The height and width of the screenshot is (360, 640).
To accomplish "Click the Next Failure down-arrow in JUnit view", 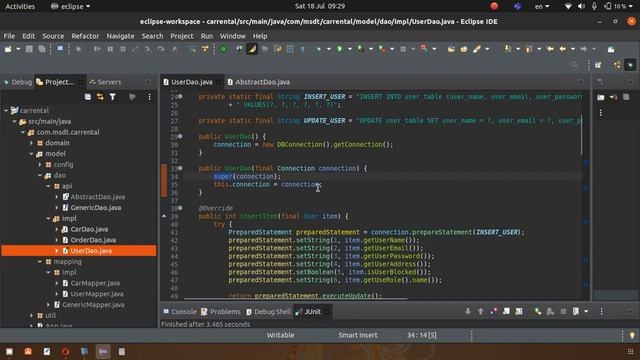I will tap(468, 311).
